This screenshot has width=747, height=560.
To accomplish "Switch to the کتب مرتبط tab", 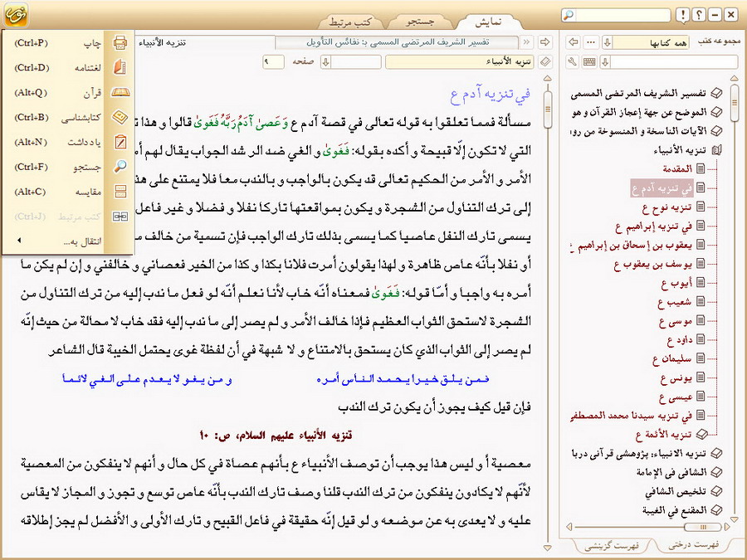I will click(350, 22).
